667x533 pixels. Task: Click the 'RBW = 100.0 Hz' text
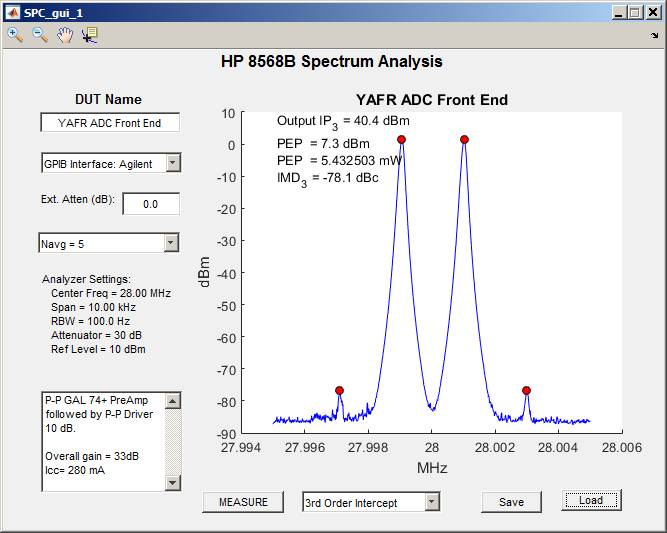pos(90,321)
